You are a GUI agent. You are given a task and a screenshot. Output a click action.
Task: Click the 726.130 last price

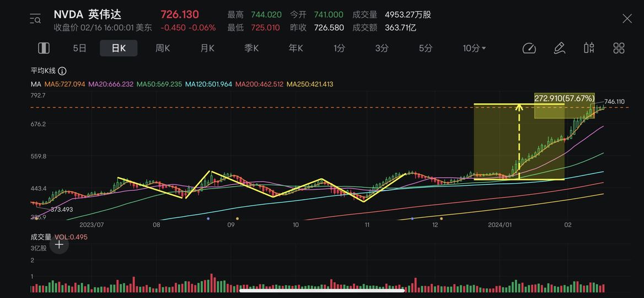click(x=180, y=15)
